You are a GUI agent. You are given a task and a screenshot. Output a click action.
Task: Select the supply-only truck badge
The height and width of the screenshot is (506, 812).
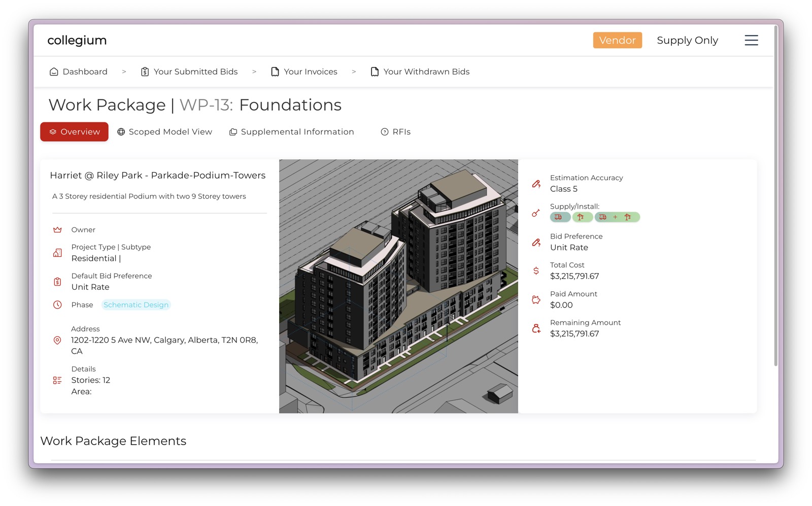[x=560, y=217]
